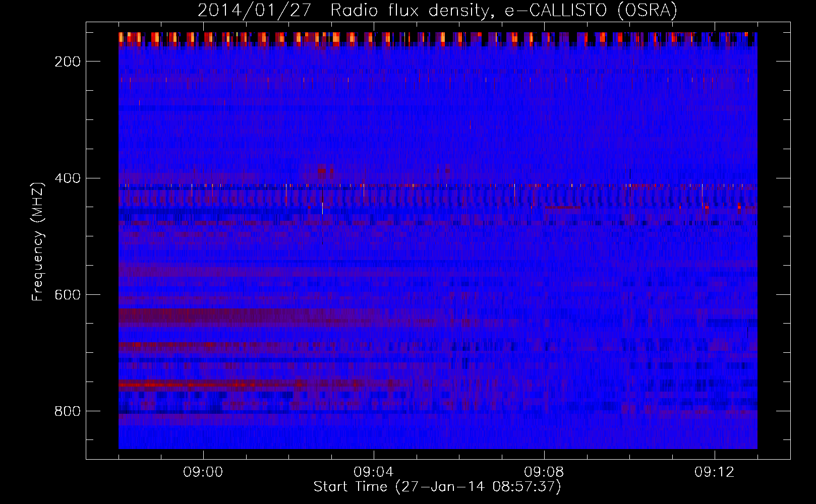Click the 09:00 time tick label
This screenshot has width=816, height=504.
coord(203,472)
